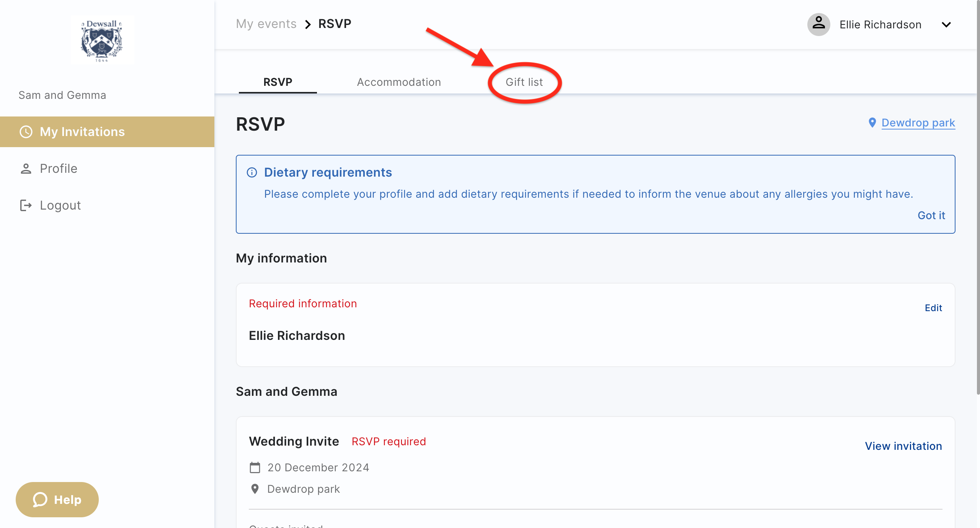The width and height of the screenshot is (980, 528).
Task: Go back to My events breadcrumb
Action: (266, 24)
